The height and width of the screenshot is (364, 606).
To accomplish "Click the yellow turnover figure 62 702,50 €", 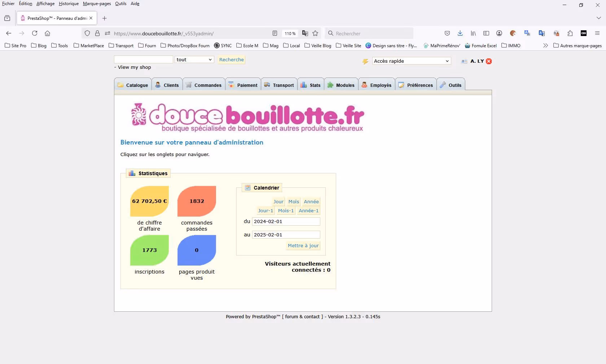I will (x=149, y=201).
